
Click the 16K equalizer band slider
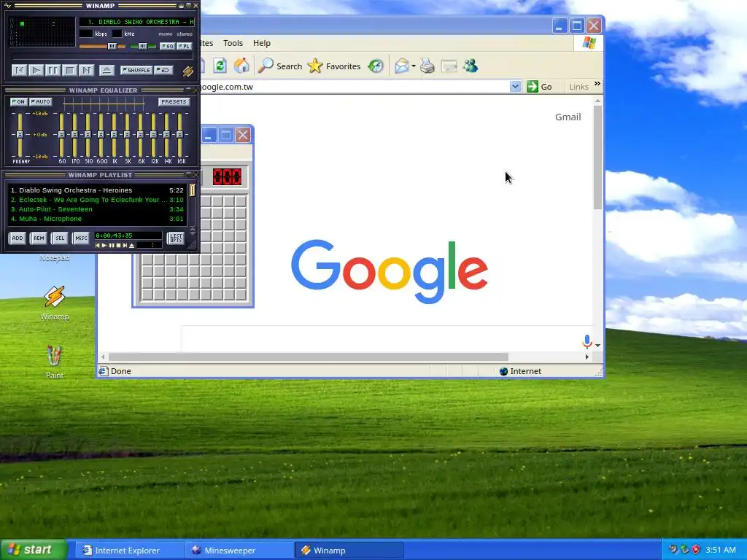(x=180, y=135)
